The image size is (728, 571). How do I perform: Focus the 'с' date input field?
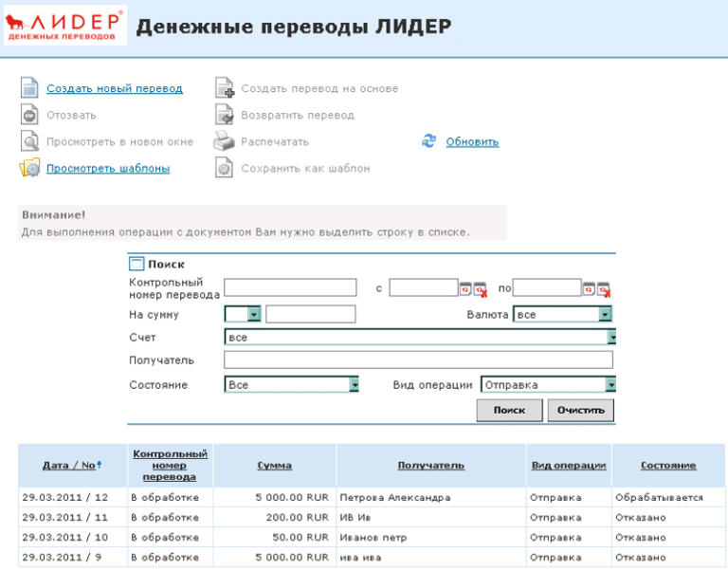(424, 287)
